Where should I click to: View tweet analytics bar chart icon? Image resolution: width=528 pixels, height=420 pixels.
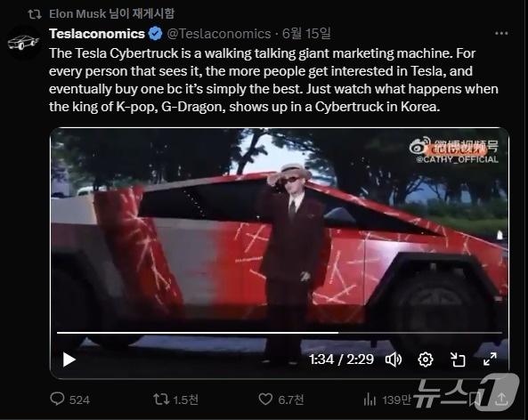[370, 400]
